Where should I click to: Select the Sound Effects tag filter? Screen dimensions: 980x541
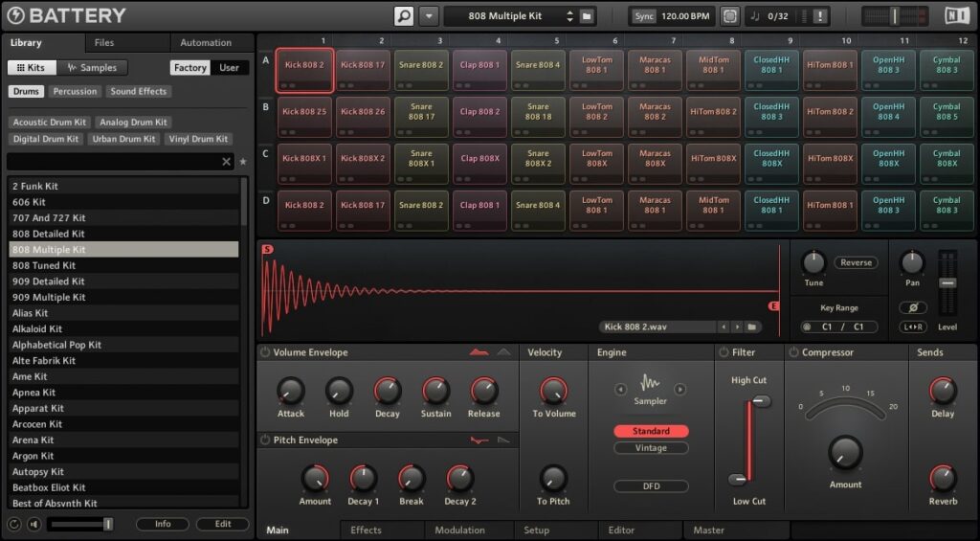click(x=139, y=91)
